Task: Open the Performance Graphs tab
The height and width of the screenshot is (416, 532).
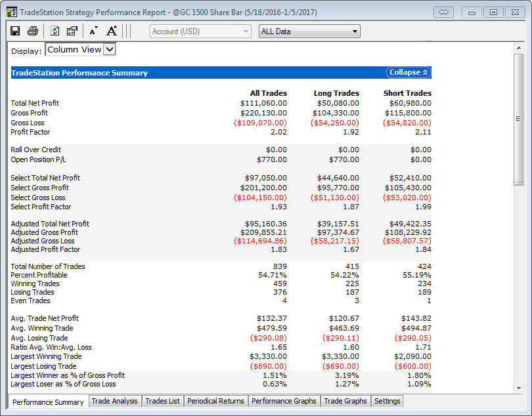Action: 284,401
